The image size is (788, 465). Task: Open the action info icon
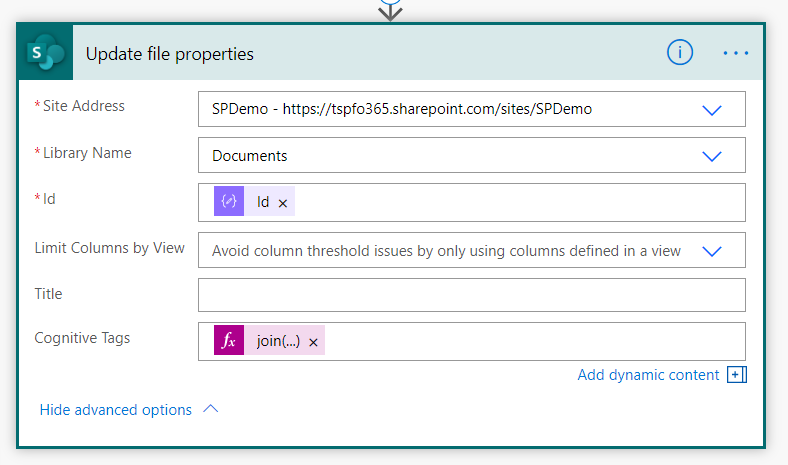pyautogui.click(x=680, y=54)
